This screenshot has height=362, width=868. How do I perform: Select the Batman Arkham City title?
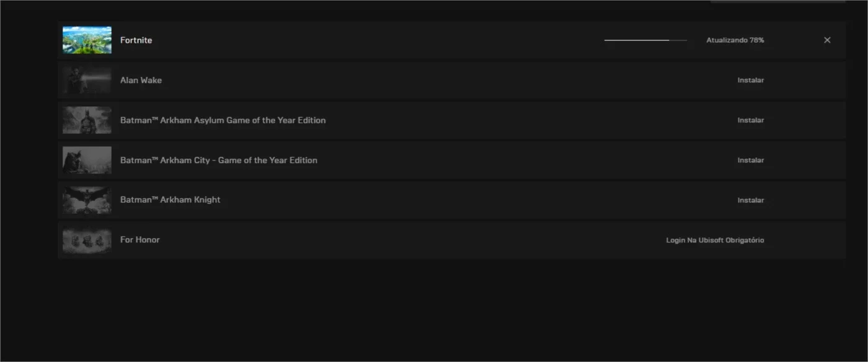pos(219,160)
